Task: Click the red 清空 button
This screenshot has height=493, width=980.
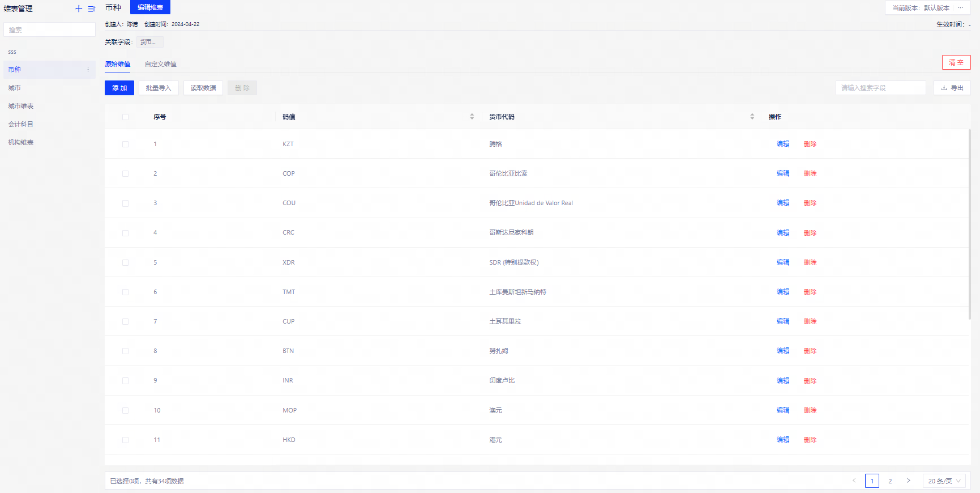Action: pos(956,62)
